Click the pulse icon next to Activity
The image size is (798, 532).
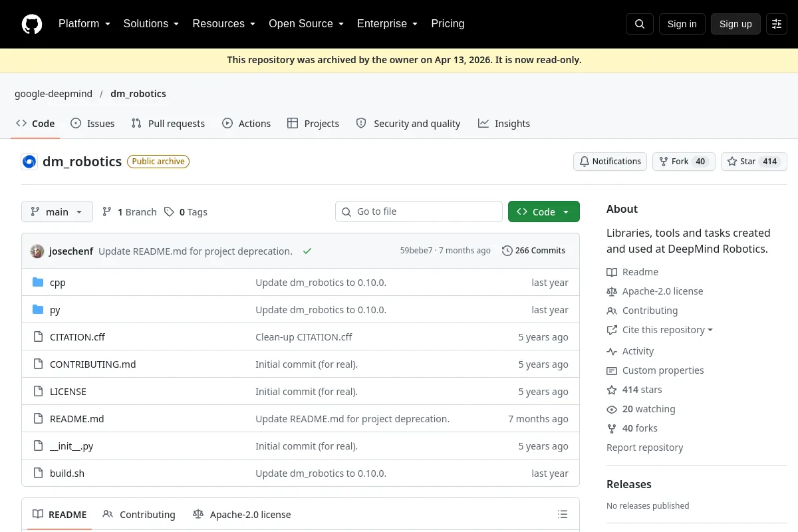[612, 351]
